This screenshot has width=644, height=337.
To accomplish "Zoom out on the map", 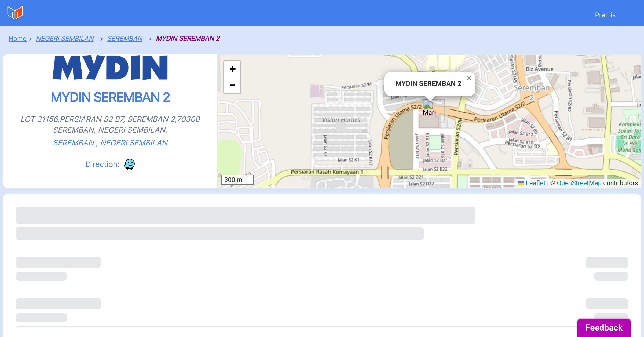I will point(232,85).
